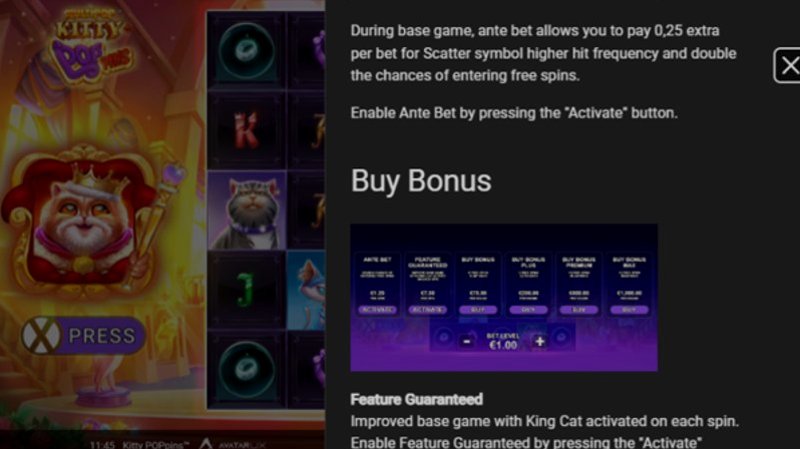Click the ring symbol in the bottom reel row
This screenshot has width=800, height=449.
pos(246,369)
